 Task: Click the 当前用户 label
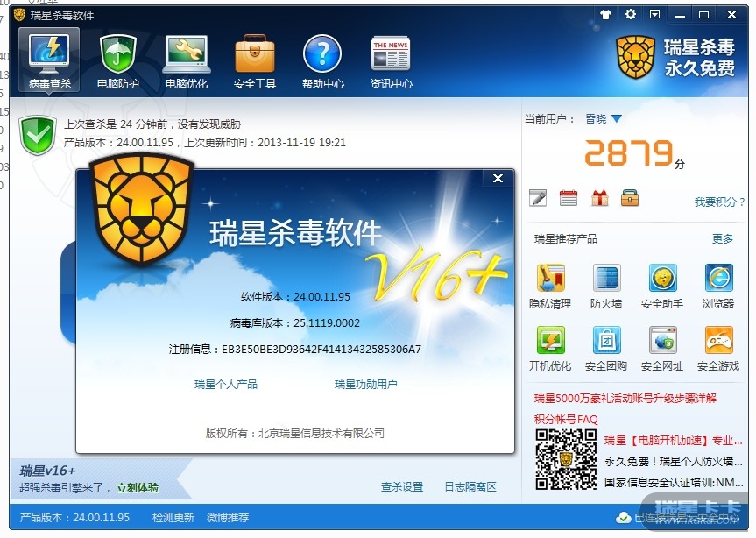[548, 118]
